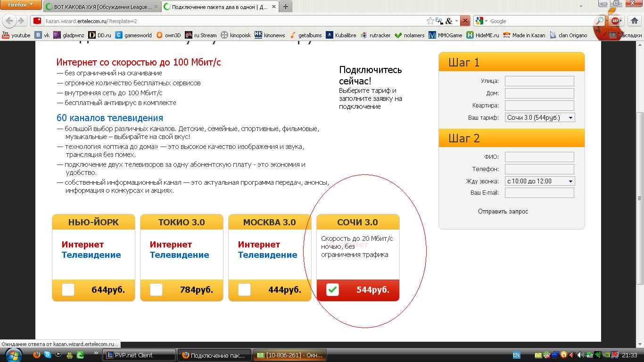Open the Windows Start menu
Screen dimensions: 644x362
pos(13,355)
